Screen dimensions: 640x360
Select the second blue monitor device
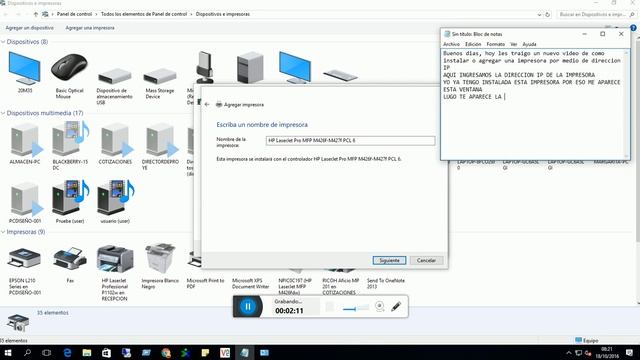point(295,68)
